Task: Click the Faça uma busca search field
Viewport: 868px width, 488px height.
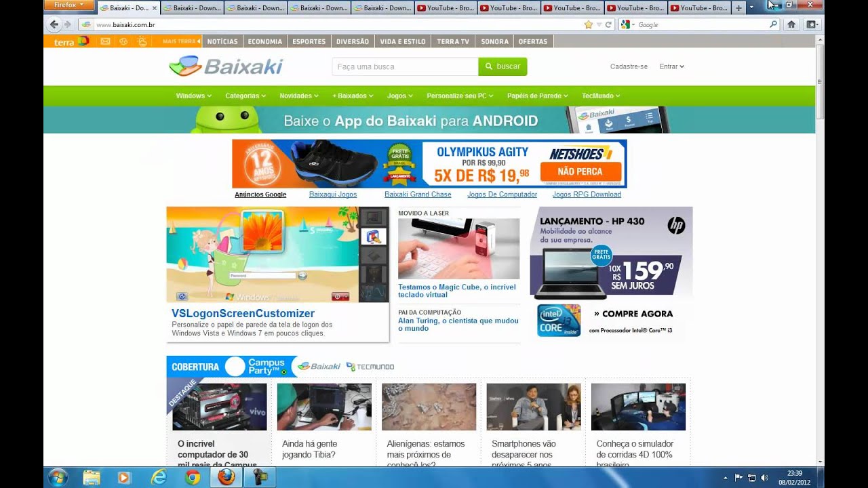Action: [405, 66]
